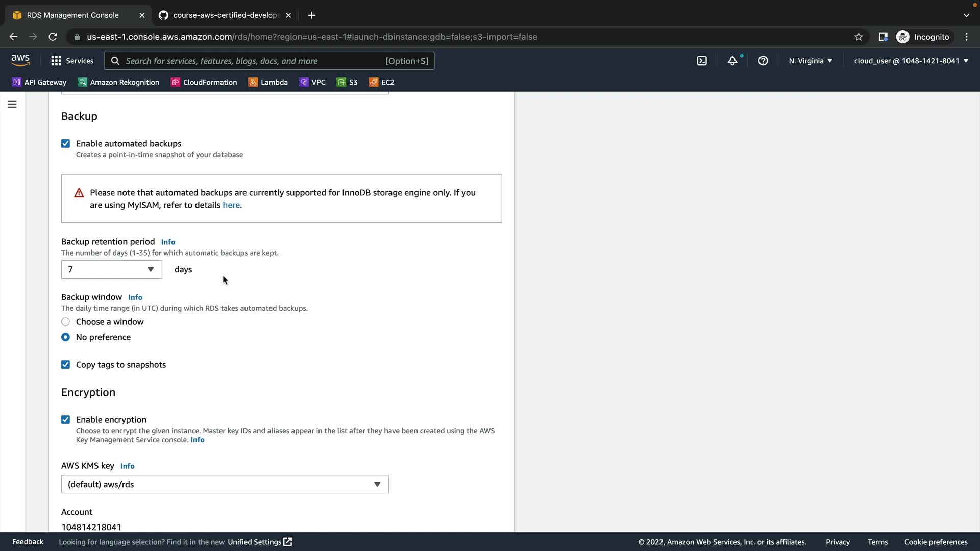Screen dimensions: 980x551
Task: Open the N. Virginia region selector
Action: point(810,61)
